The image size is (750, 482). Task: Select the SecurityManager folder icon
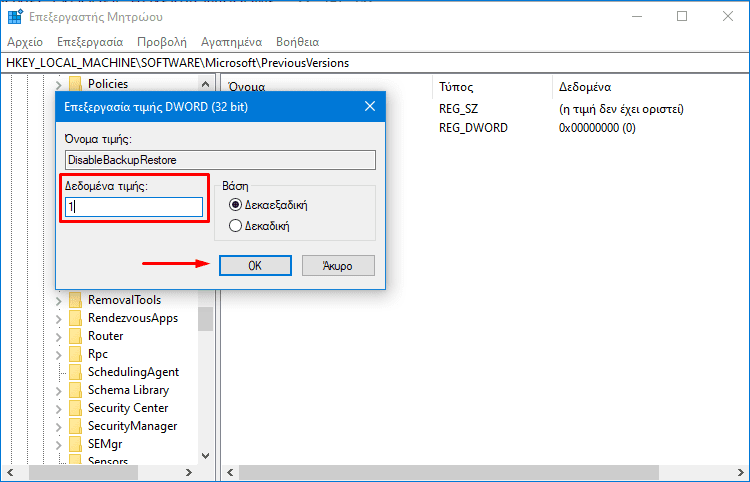pos(75,427)
